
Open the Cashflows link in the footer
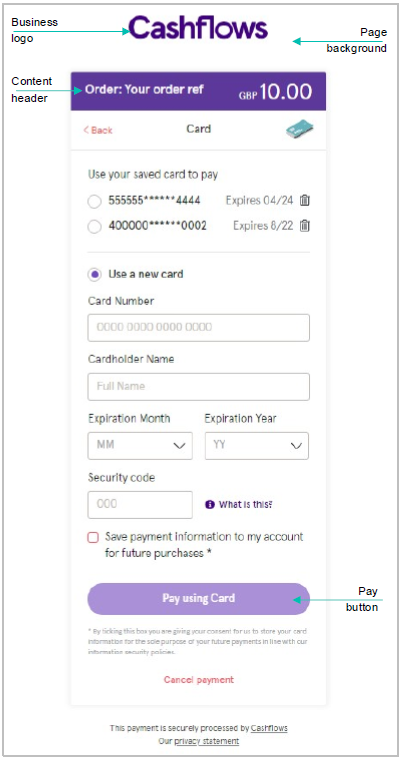[x=269, y=728]
